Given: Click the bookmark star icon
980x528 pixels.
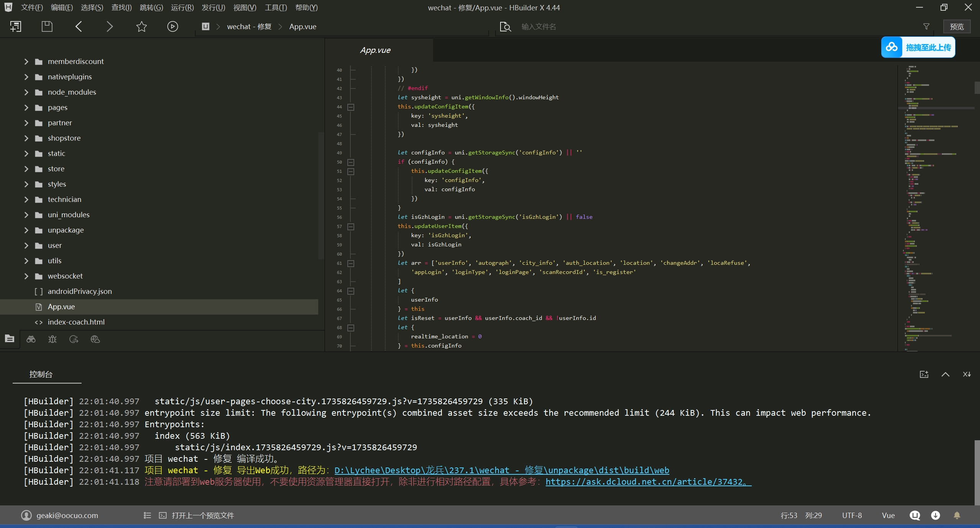Looking at the screenshot, I should [141, 26].
